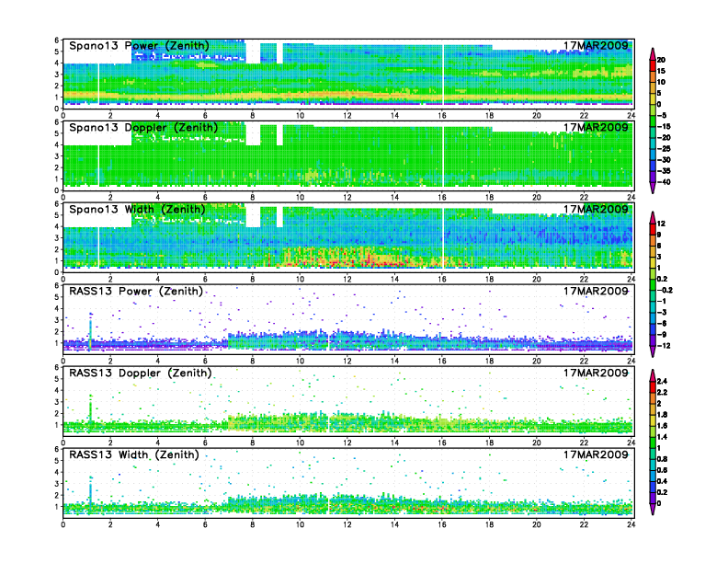Click the 'Spano13 Doppler (Zenith)' panel title
The height and width of the screenshot is (563, 728).
[143, 127]
